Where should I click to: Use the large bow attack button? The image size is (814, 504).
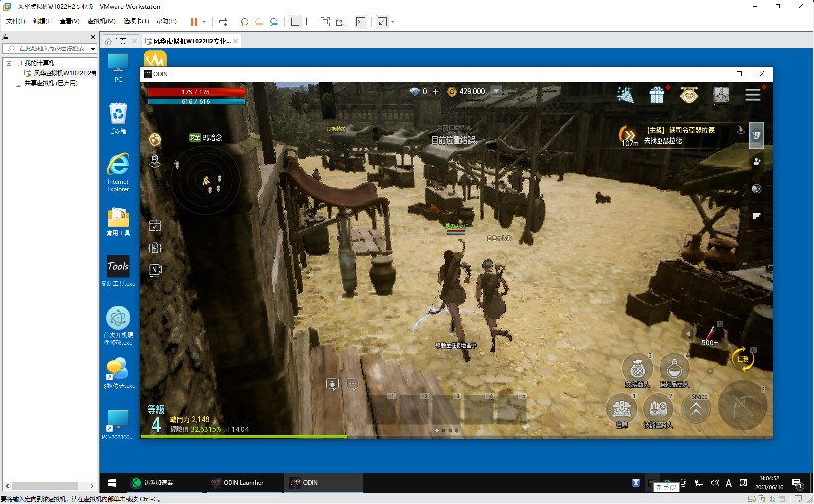(x=743, y=405)
